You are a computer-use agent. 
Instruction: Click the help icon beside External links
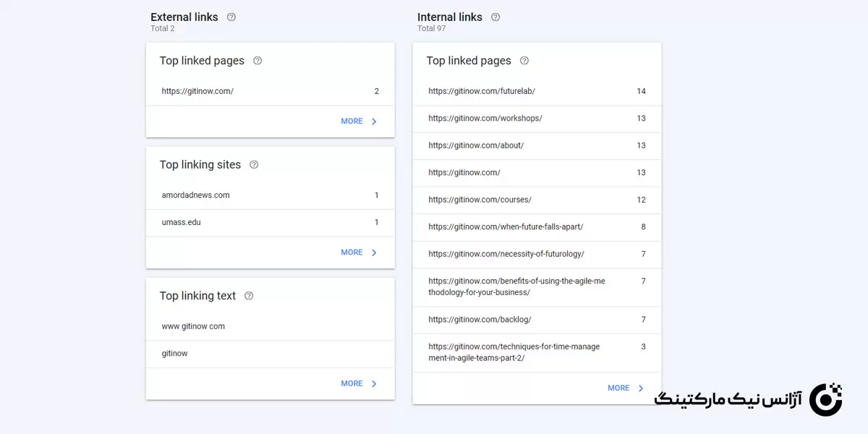pyautogui.click(x=231, y=17)
